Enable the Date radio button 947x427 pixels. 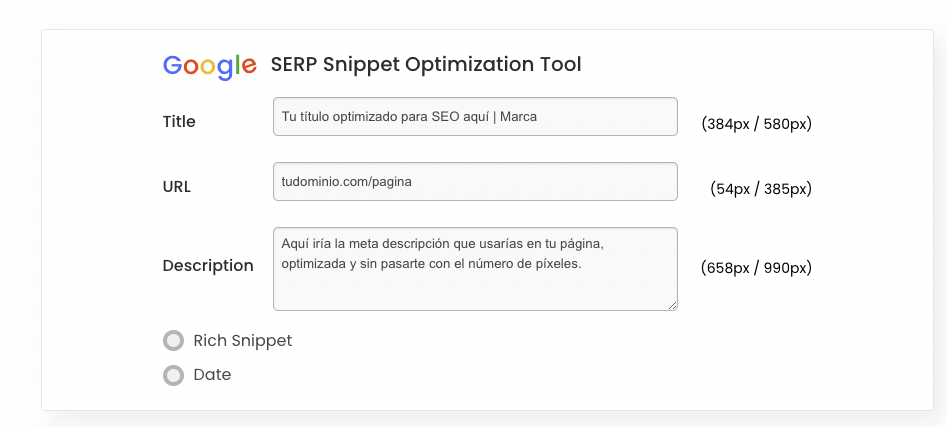173,375
